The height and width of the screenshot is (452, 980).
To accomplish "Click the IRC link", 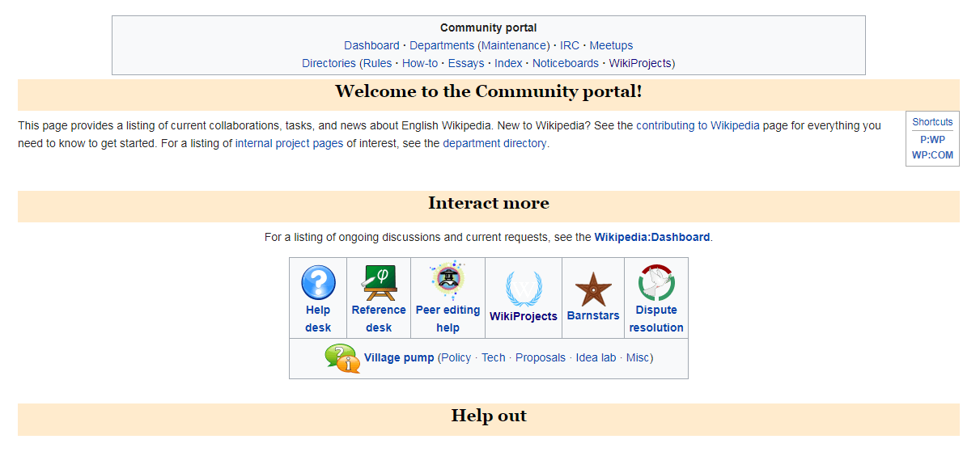I will [x=570, y=45].
